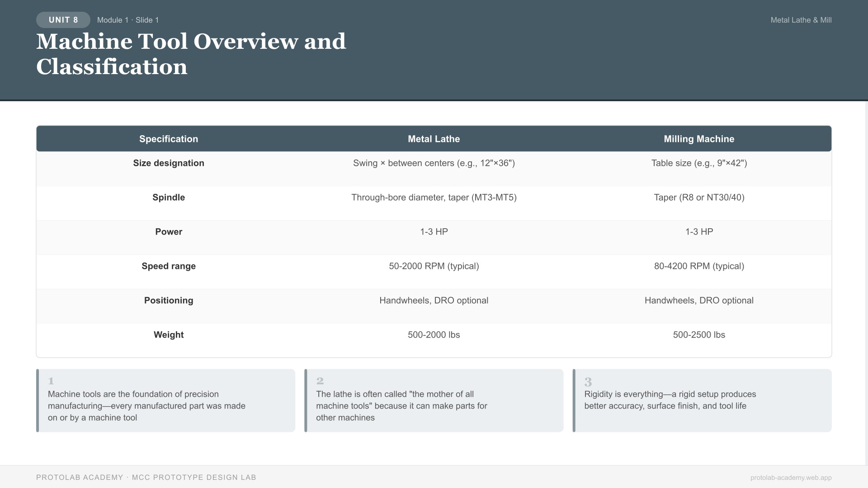Click the UNIT 8 badge

pyautogui.click(x=63, y=20)
